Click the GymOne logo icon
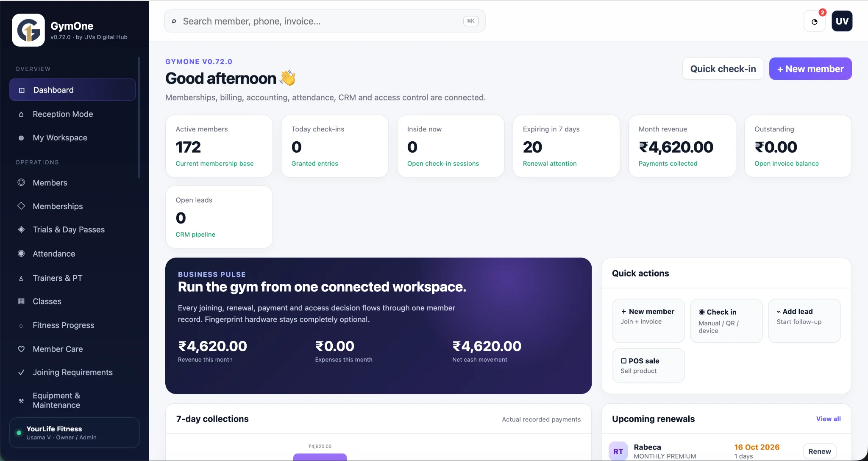 coord(28,30)
